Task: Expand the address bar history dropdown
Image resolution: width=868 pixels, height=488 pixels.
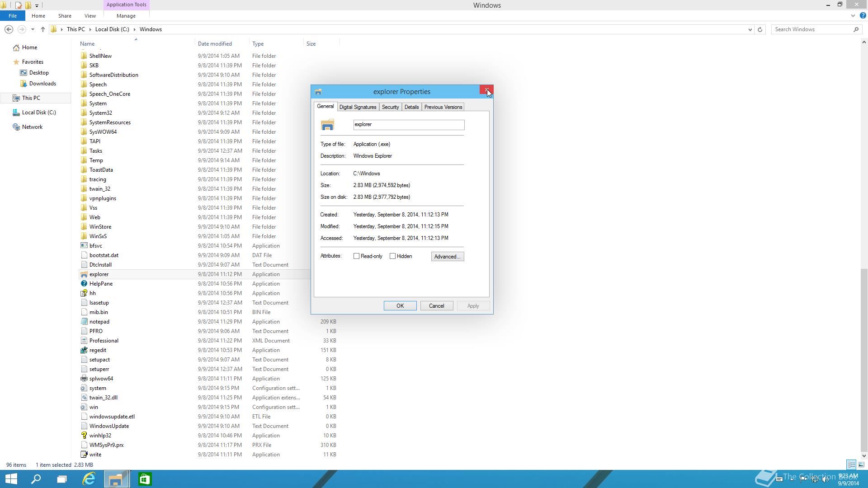Action: 750,29
